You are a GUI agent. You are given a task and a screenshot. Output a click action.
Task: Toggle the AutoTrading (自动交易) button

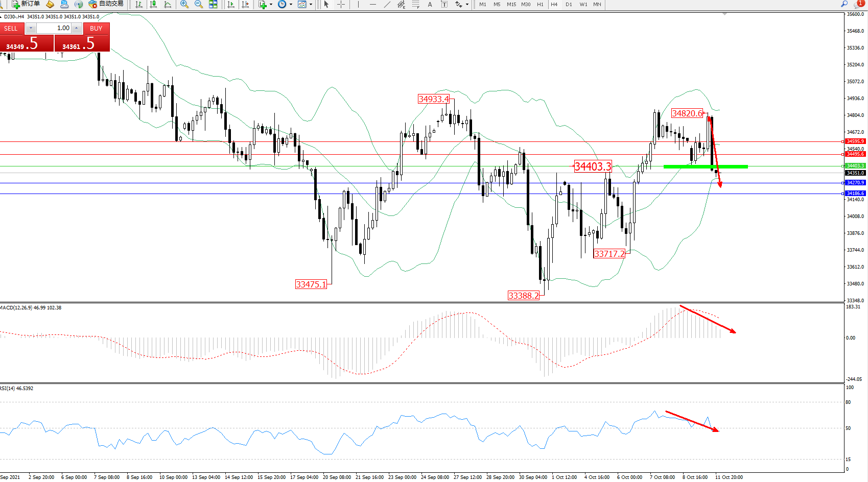coord(106,4)
